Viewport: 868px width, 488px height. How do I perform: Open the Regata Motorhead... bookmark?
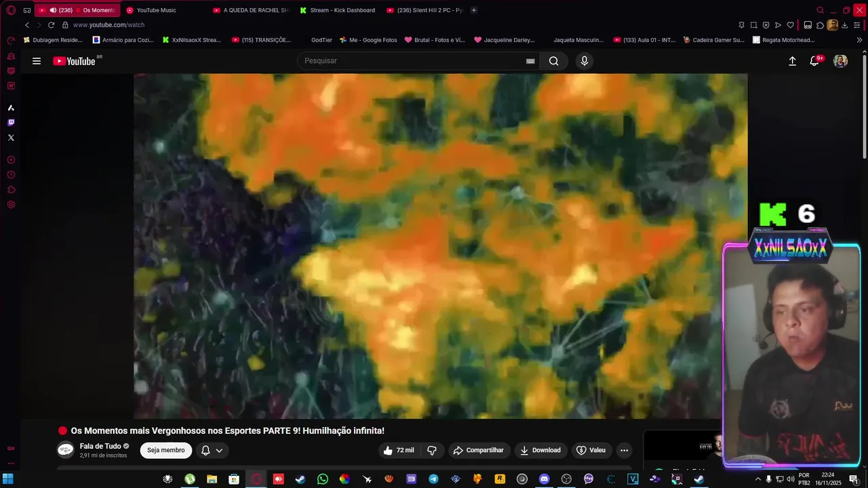783,40
